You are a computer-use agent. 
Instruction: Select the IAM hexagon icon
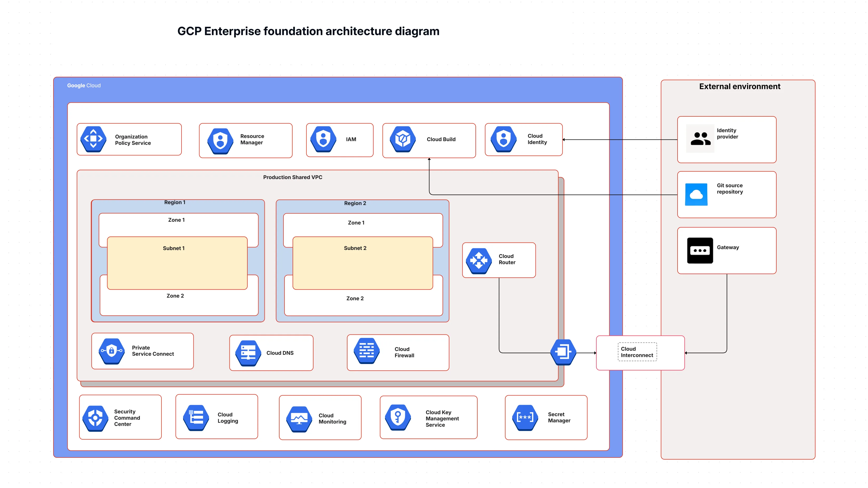click(x=324, y=139)
